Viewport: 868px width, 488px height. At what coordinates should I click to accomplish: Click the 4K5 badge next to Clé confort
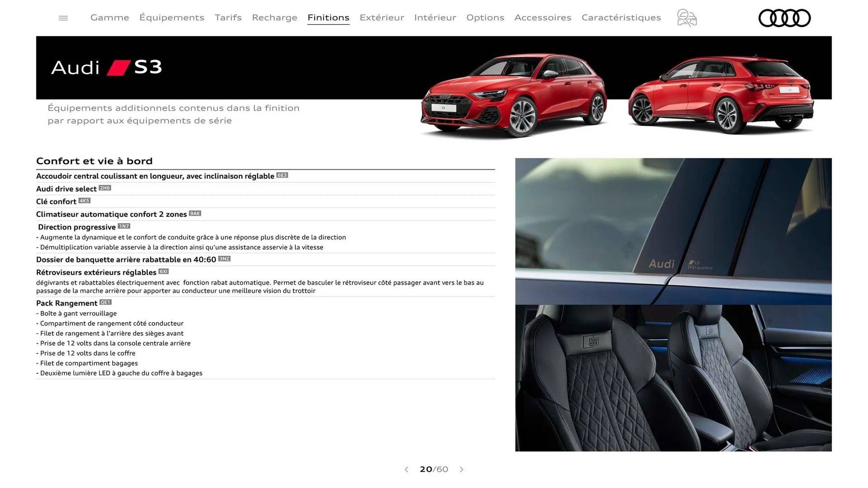tap(84, 201)
